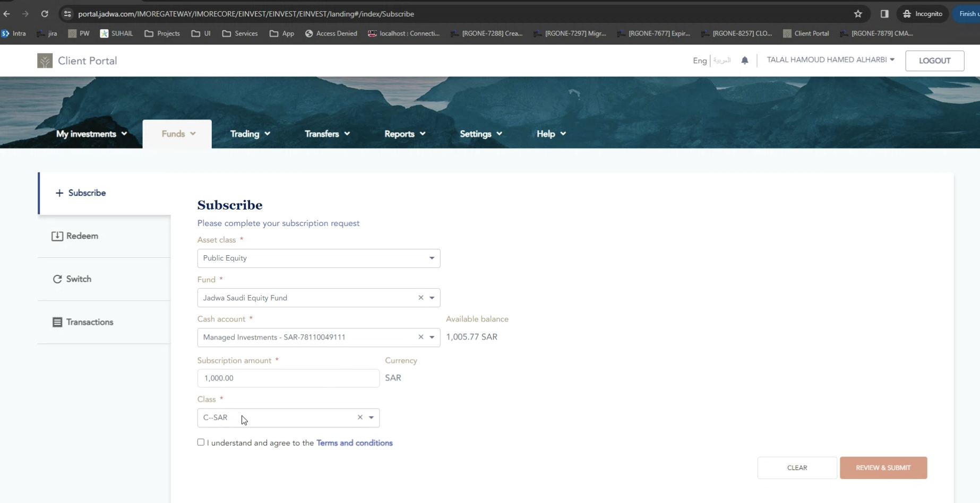The height and width of the screenshot is (503, 980).
Task: Open the Trading menu
Action: [250, 134]
